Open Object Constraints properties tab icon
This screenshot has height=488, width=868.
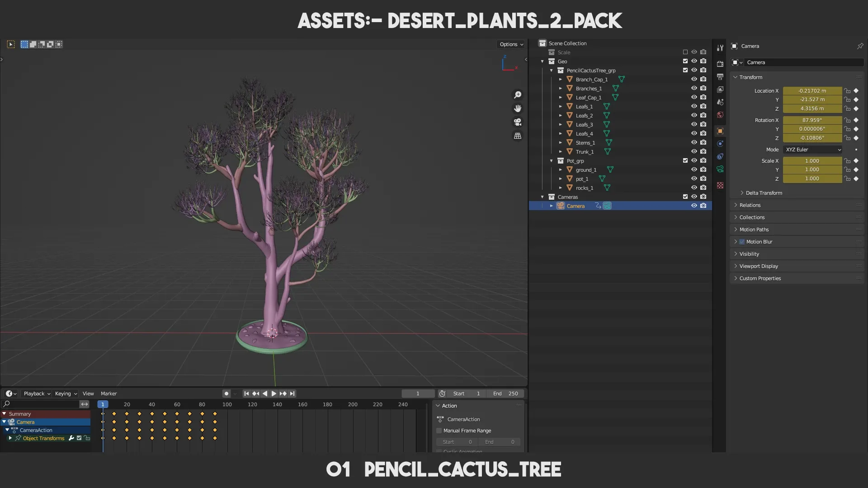click(x=720, y=156)
